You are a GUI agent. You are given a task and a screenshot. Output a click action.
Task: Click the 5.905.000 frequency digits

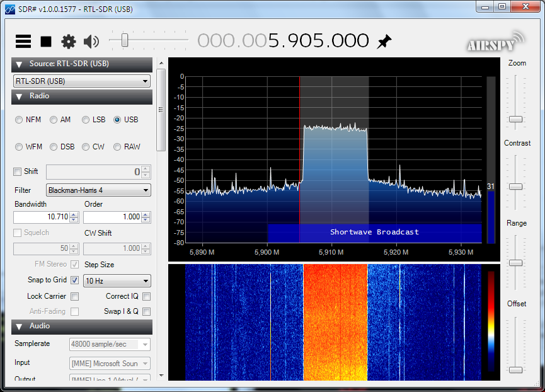point(318,41)
